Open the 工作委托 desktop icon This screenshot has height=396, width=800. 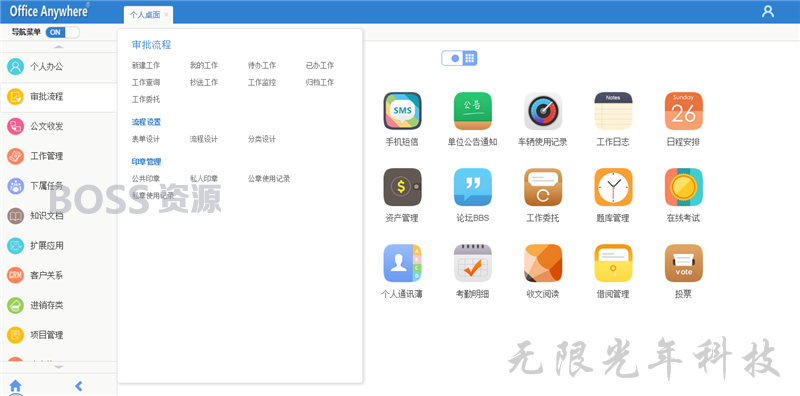[543, 187]
